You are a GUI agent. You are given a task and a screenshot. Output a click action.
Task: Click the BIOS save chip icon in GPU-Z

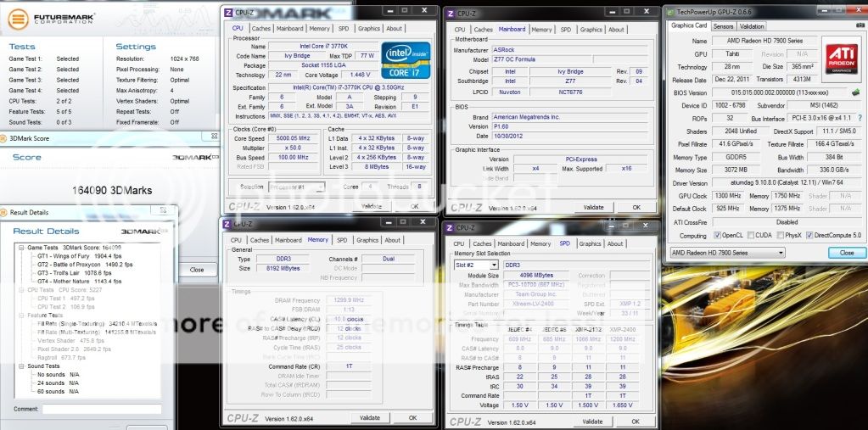(855, 92)
